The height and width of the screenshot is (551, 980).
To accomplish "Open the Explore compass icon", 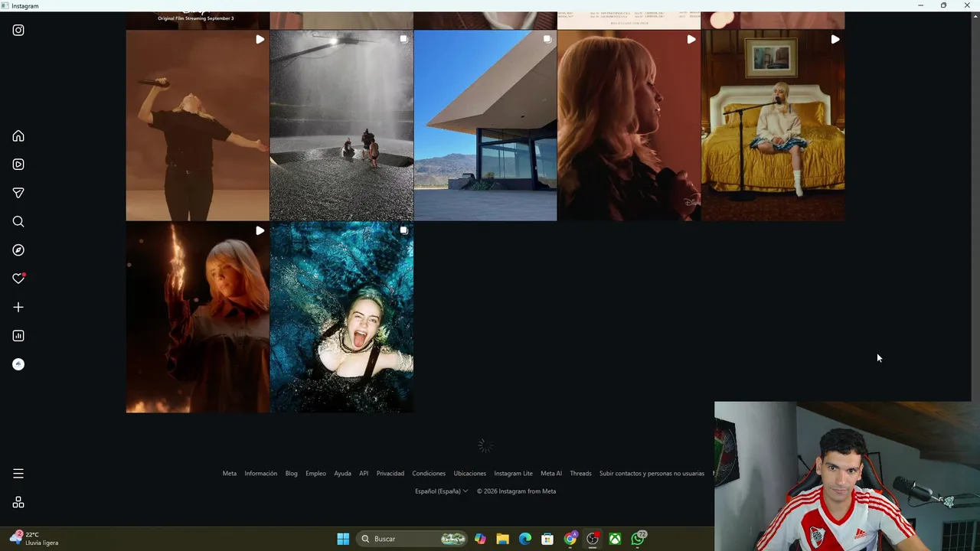I will click(18, 250).
